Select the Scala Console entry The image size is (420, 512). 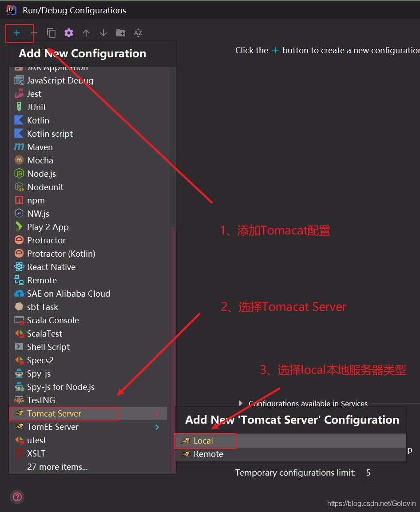click(88, 320)
